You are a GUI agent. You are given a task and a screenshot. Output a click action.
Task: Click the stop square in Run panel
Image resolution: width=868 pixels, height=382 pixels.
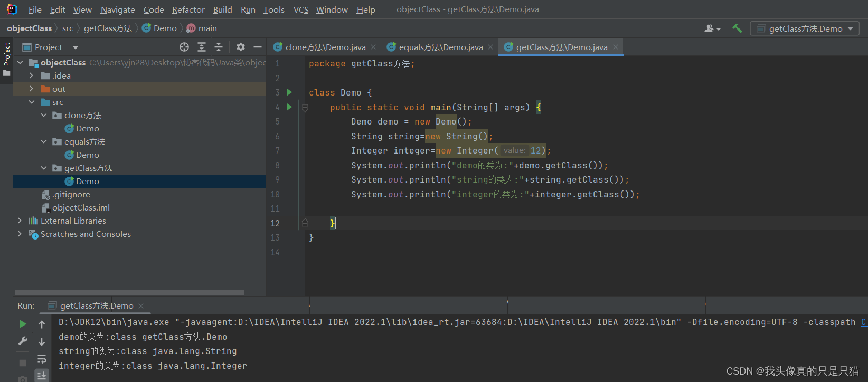tap(23, 363)
